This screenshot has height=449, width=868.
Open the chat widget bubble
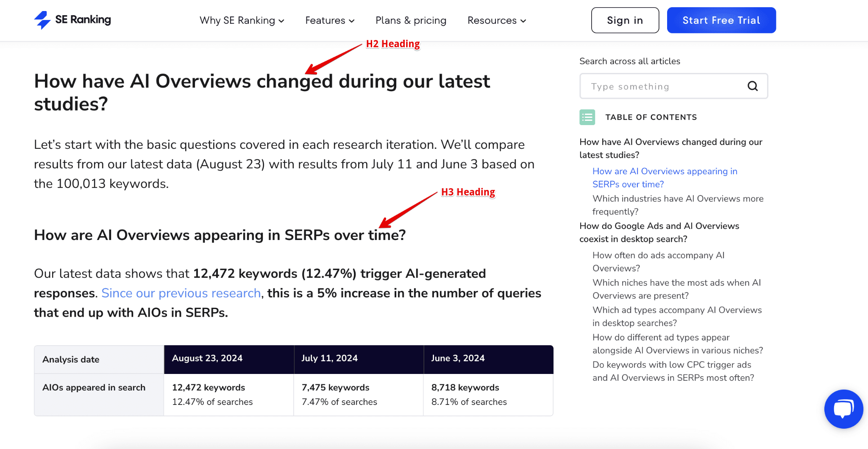point(843,409)
